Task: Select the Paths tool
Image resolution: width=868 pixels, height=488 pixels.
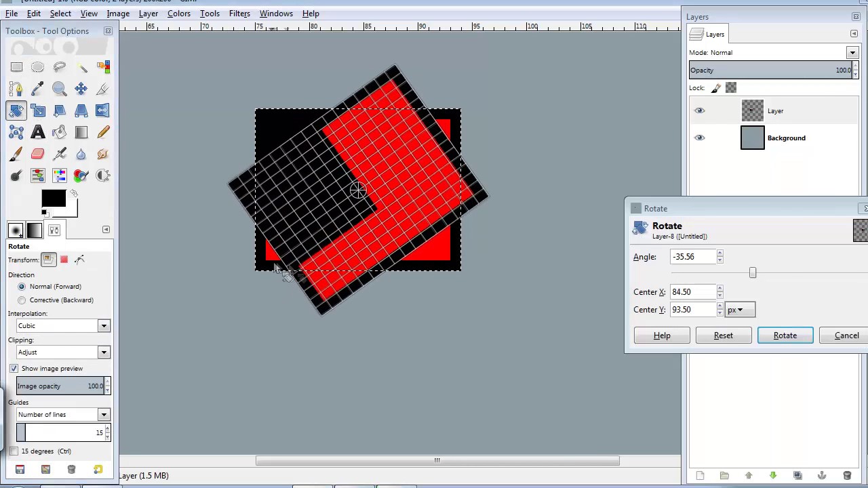Action: (x=16, y=89)
